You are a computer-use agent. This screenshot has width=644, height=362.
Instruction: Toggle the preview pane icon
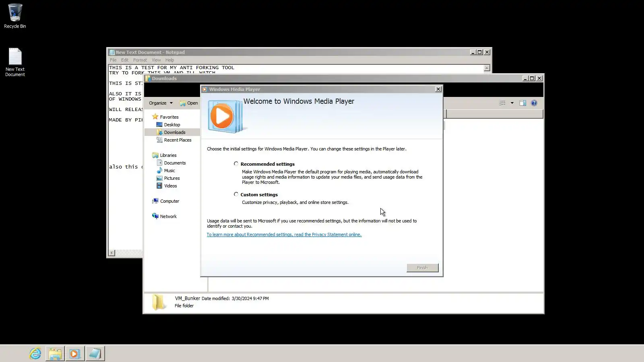pos(523,103)
